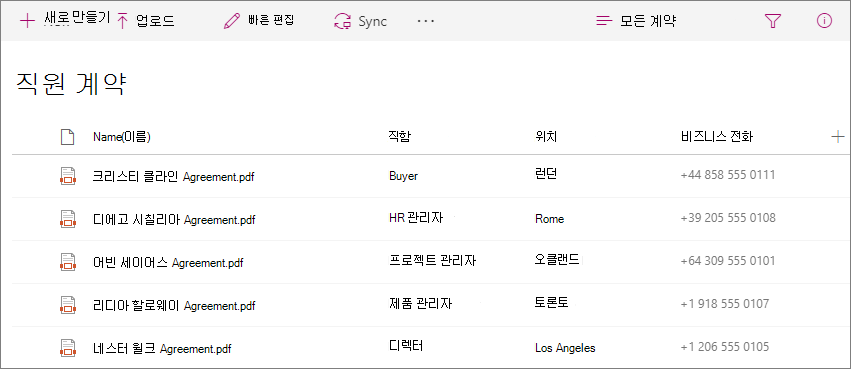
Task: Open the 위치 column header menu
Action: click(x=546, y=137)
